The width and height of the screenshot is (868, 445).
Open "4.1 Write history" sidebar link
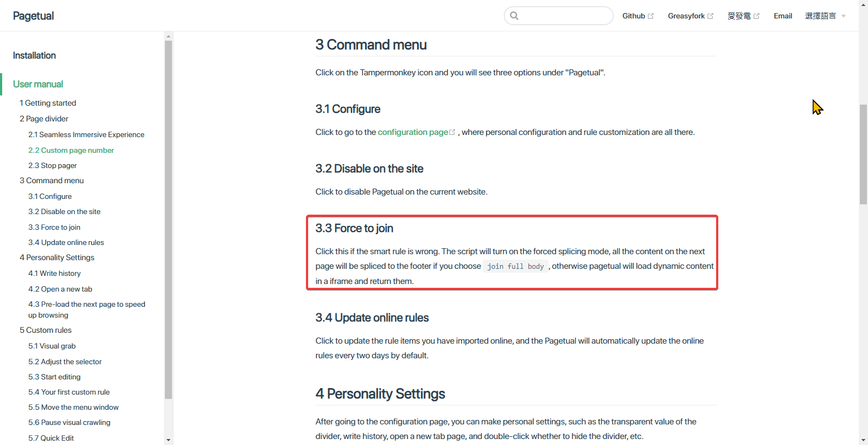tap(54, 273)
